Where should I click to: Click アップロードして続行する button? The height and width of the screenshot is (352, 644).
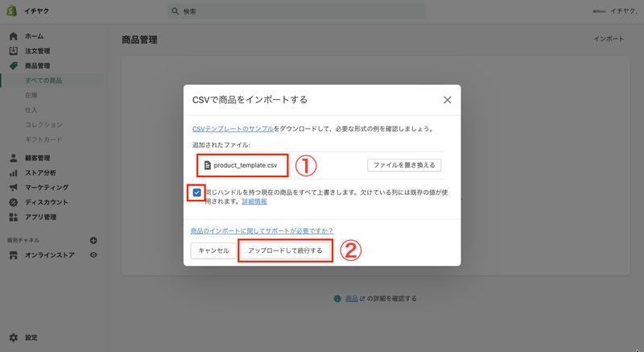(x=285, y=251)
